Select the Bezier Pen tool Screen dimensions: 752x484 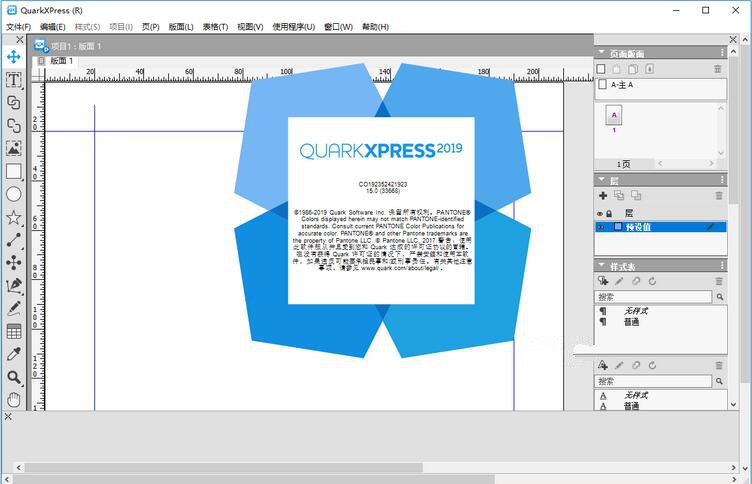(x=13, y=285)
